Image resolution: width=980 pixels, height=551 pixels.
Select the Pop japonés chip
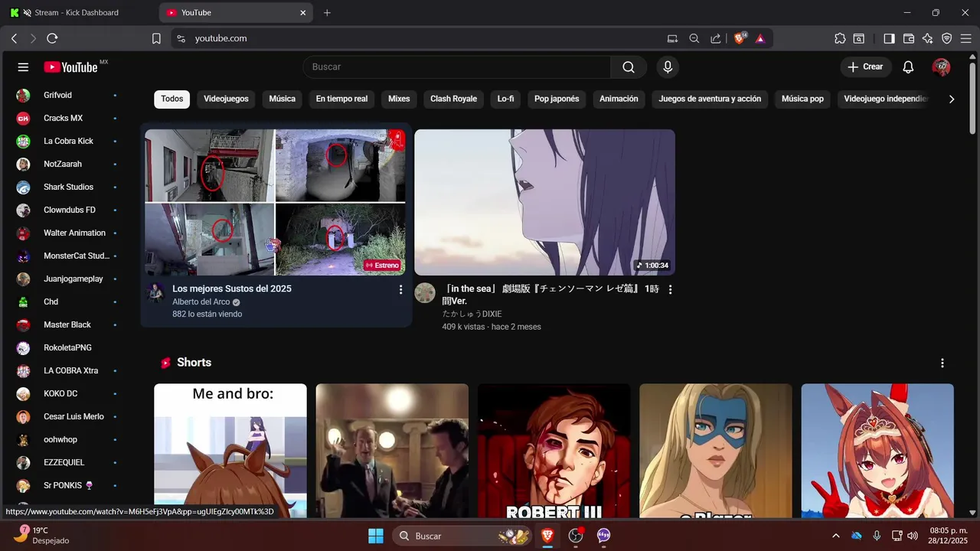(557, 99)
